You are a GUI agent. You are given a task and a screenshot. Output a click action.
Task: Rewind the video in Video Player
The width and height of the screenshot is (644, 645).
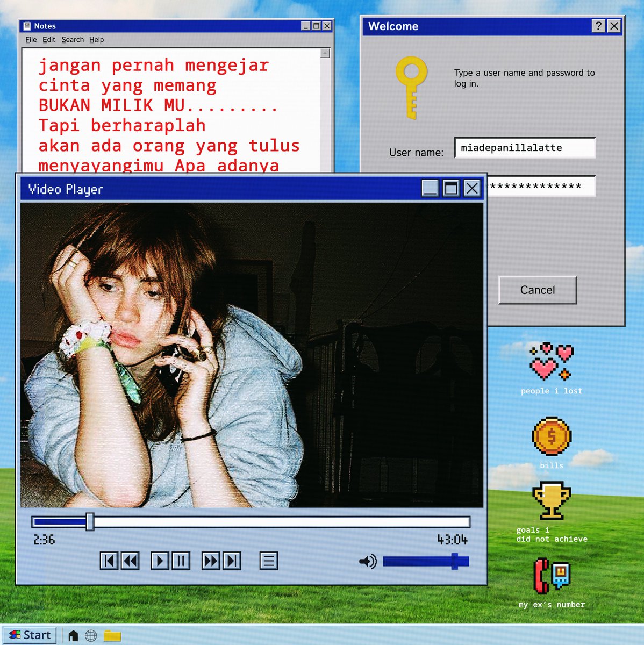click(130, 561)
